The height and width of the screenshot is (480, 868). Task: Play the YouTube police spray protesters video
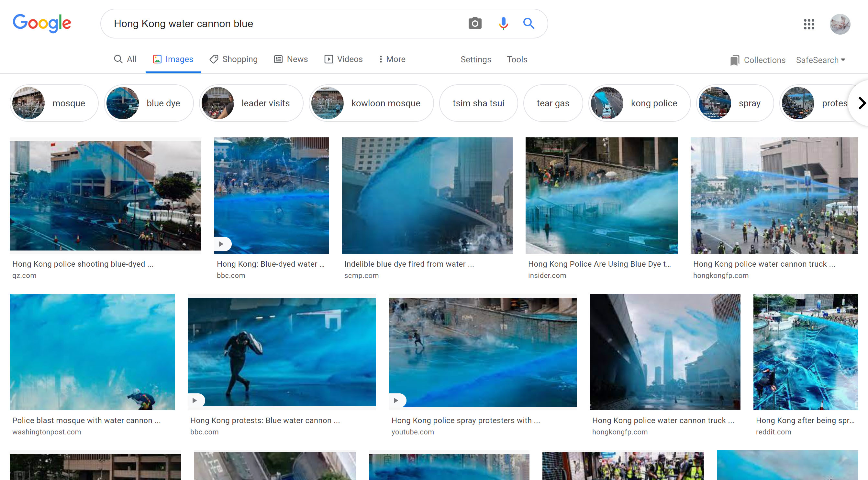click(x=397, y=400)
